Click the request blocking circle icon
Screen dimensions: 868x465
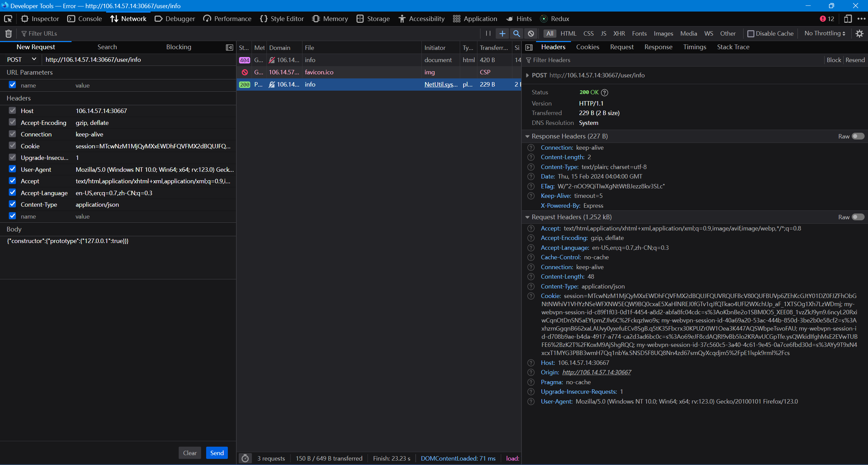(531, 33)
